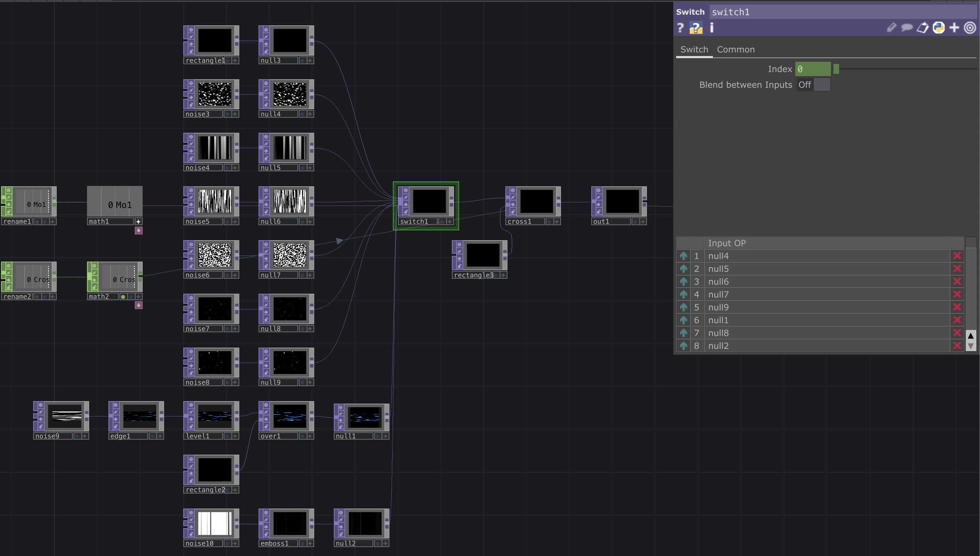
Task: Click the operator info 'i' icon
Action: pos(712,28)
